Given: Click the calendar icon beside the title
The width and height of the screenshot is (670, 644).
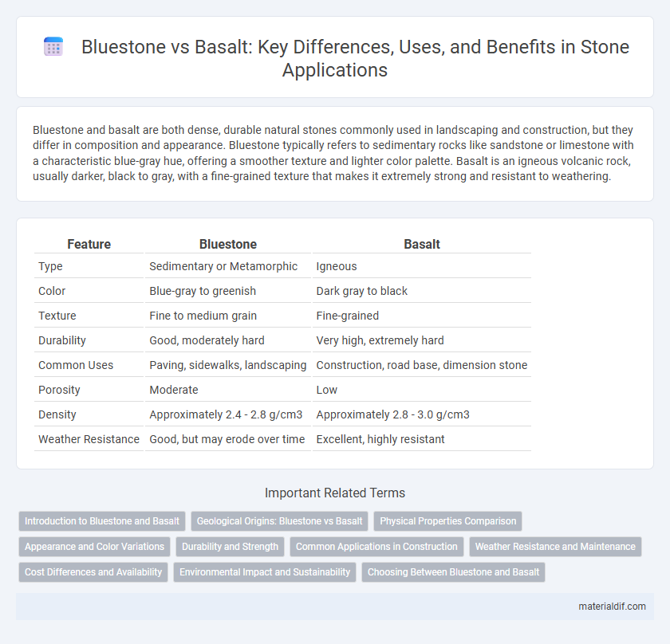Looking at the screenshot, I should 53,46.
